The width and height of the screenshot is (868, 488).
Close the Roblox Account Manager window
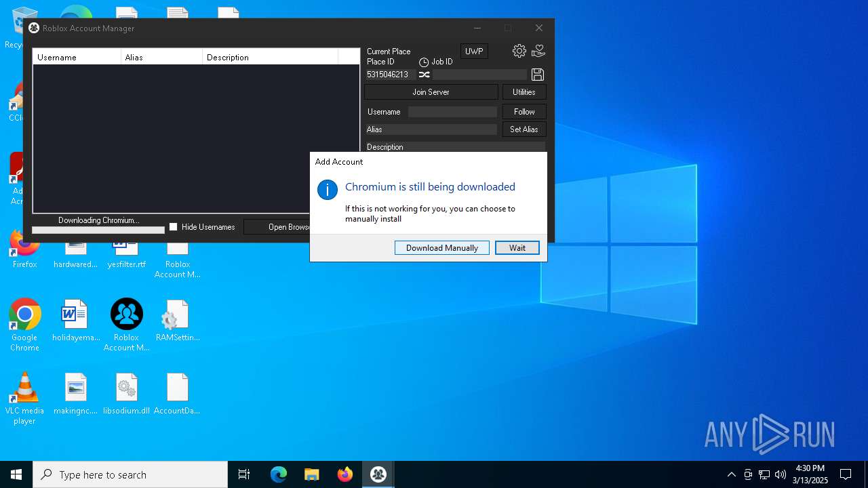click(x=539, y=28)
